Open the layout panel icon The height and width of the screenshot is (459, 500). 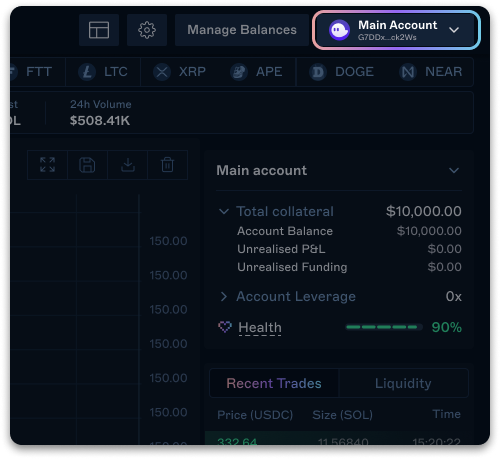click(99, 30)
